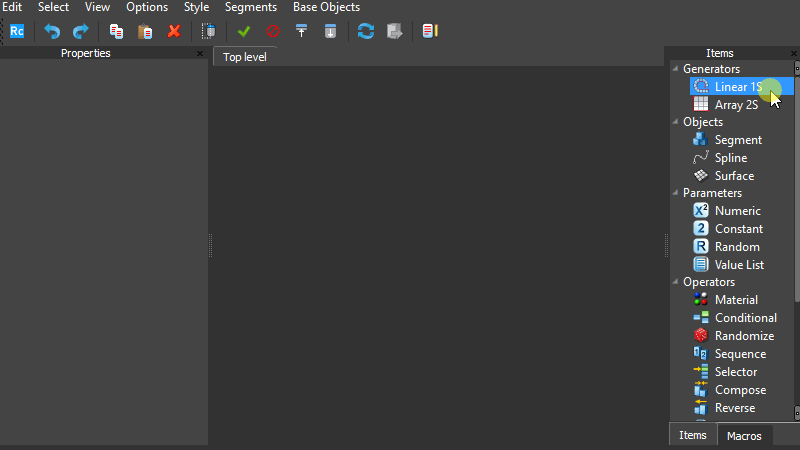Collapse the Operators tree group

click(x=675, y=282)
